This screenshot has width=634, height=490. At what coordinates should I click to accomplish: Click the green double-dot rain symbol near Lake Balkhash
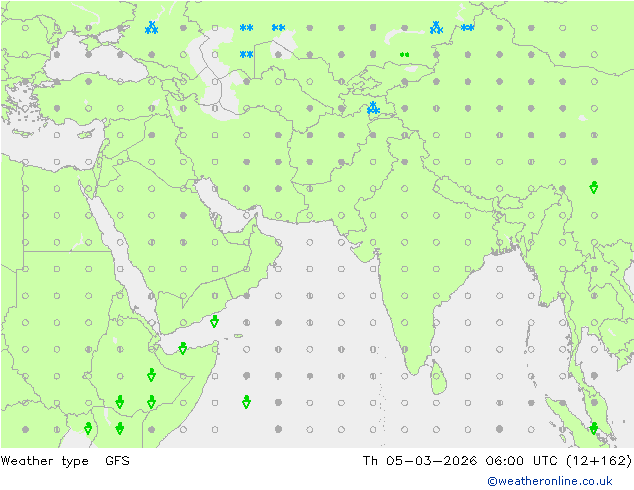click(x=404, y=55)
